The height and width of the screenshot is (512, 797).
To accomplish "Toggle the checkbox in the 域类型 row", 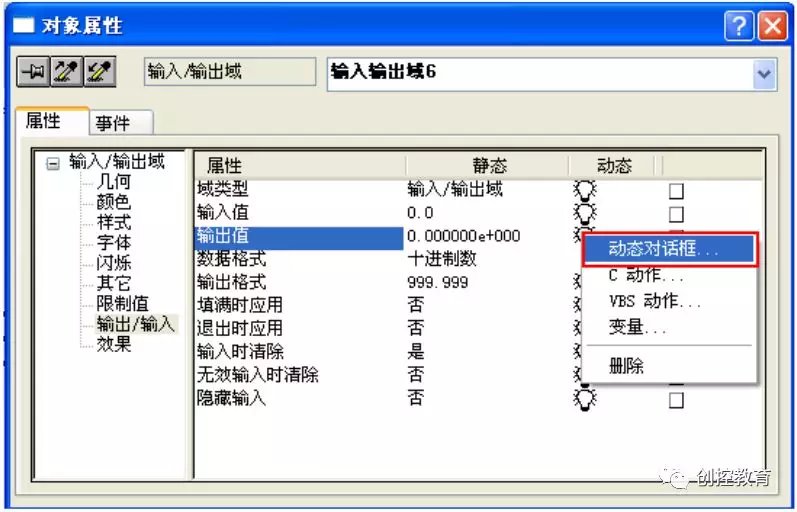I will click(676, 191).
